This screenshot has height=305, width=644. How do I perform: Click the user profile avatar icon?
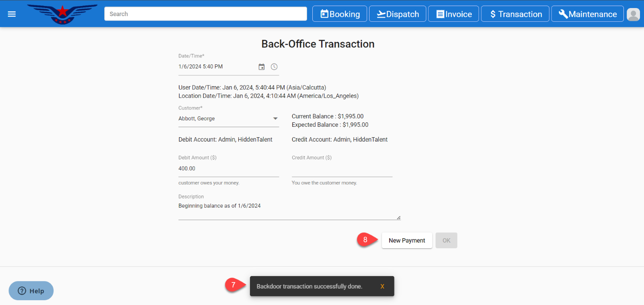pos(633,14)
